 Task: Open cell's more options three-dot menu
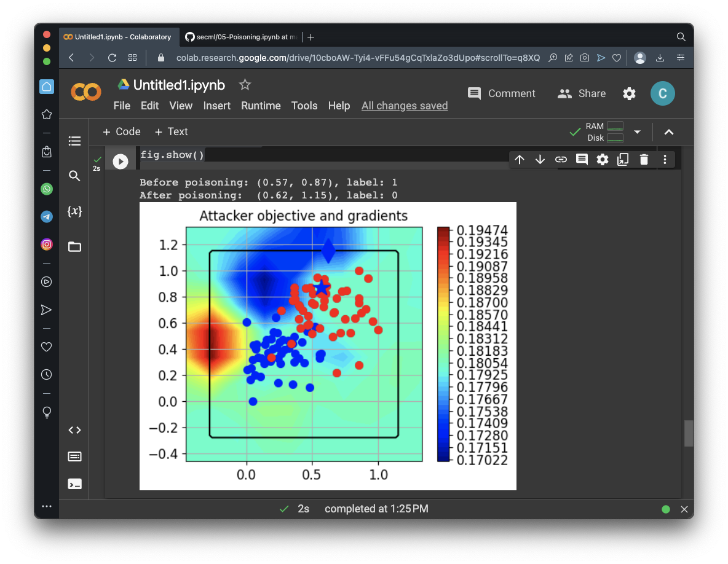pyautogui.click(x=665, y=160)
